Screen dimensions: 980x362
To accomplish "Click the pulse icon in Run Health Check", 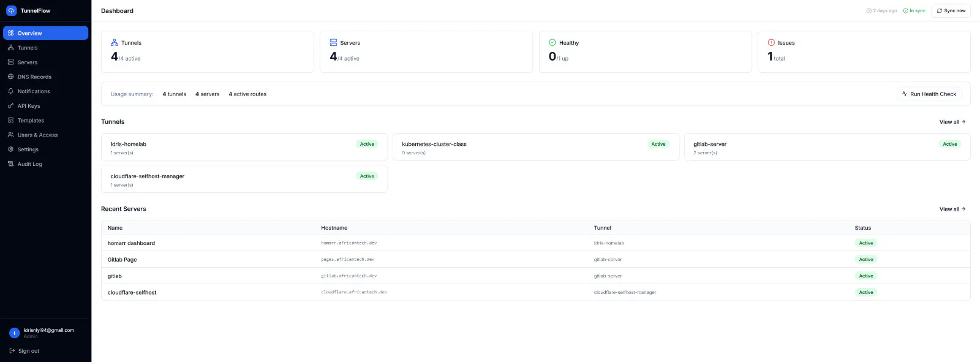I will pyautogui.click(x=905, y=94).
